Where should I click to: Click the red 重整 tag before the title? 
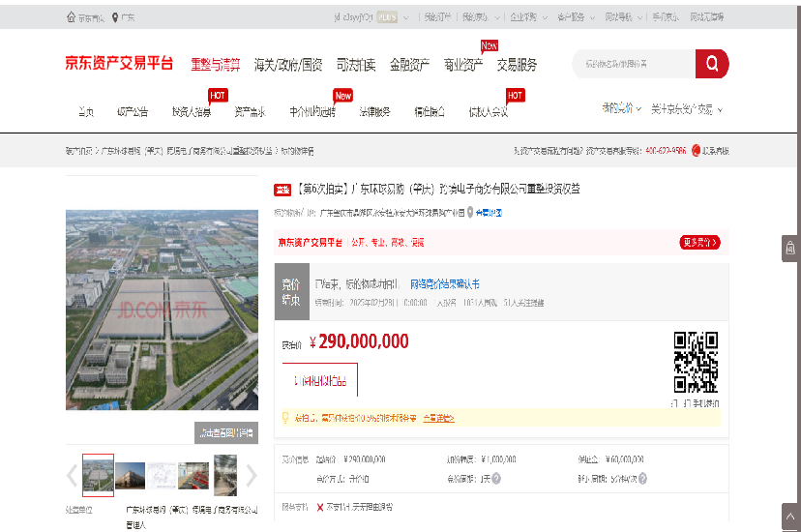[x=282, y=190]
